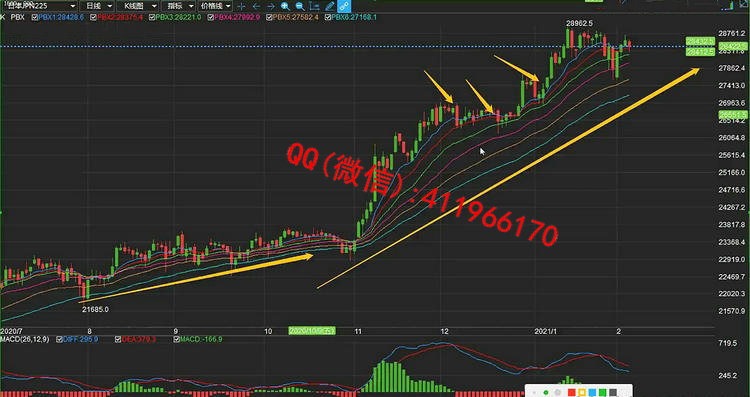Screen dimensions: 750x397
Task: Pick the blue color swatch
Action: tap(592, 393)
